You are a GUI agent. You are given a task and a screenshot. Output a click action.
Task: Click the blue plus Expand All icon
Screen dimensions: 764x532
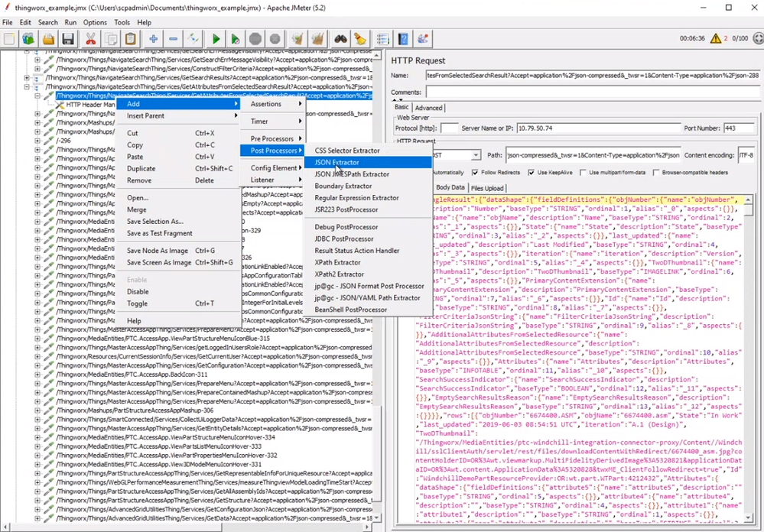click(154, 38)
